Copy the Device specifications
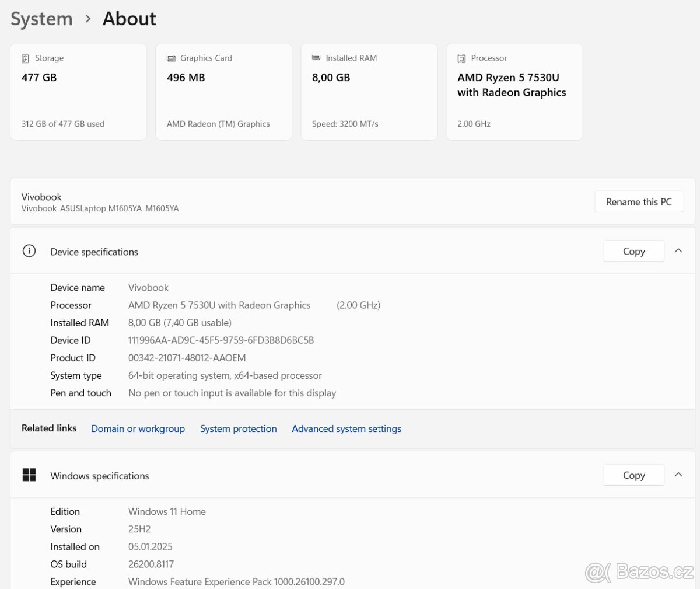This screenshot has height=589, width=700. point(633,251)
